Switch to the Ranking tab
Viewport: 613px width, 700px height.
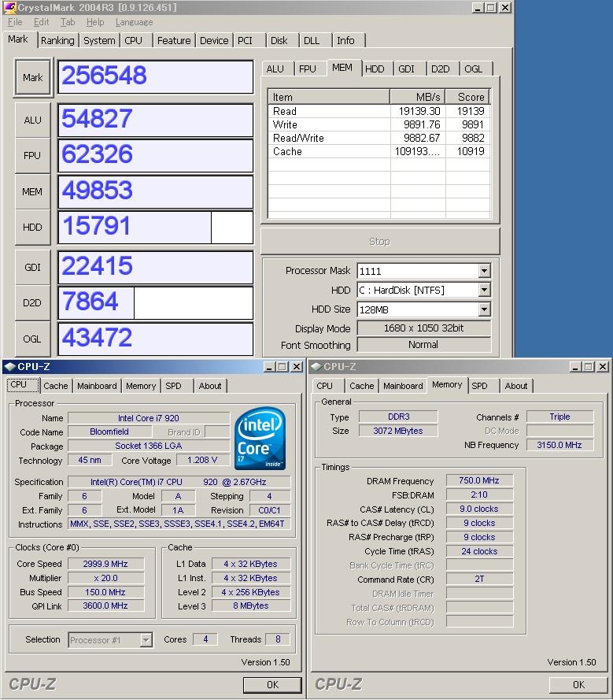(x=57, y=41)
